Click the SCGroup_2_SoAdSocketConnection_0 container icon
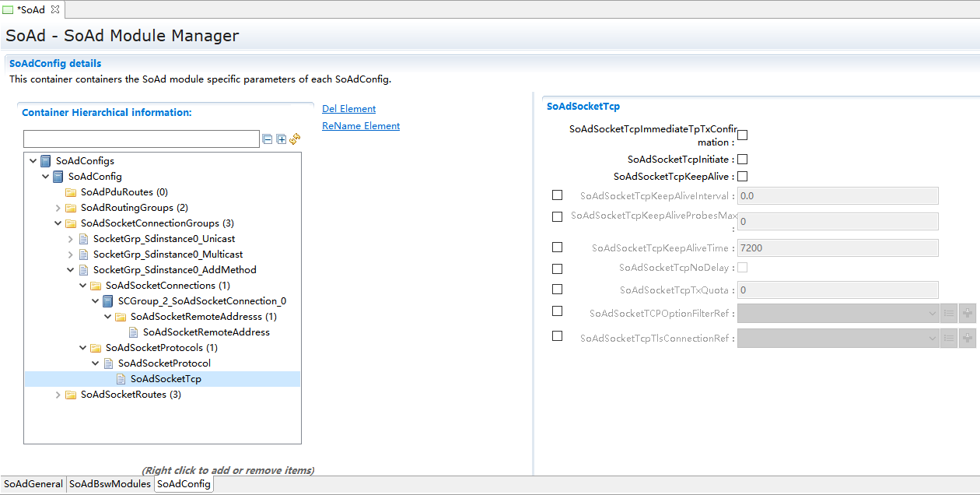Image resolution: width=980 pixels, height=495 pixels. tap(108, 301)
